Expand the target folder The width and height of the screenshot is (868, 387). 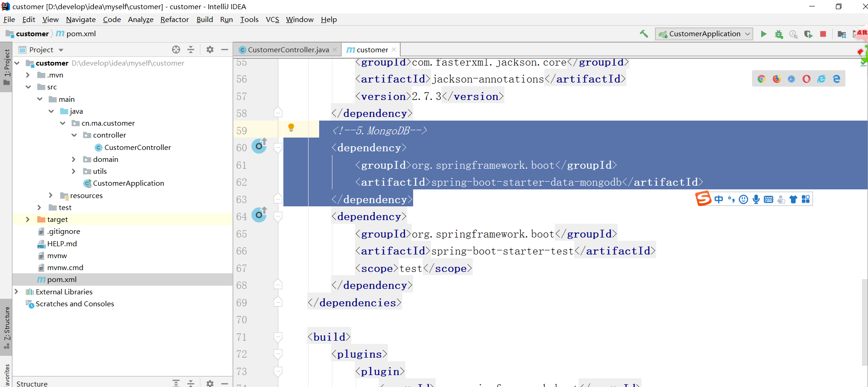click(28, 220)
